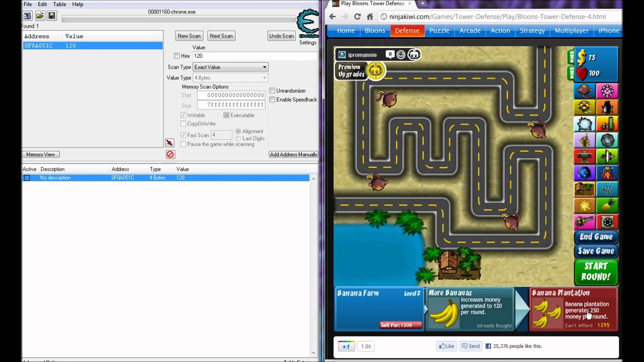Click the START ROUND! button
Image resolution: width=644 pixels, height=362 pixels.
point(596,271)
